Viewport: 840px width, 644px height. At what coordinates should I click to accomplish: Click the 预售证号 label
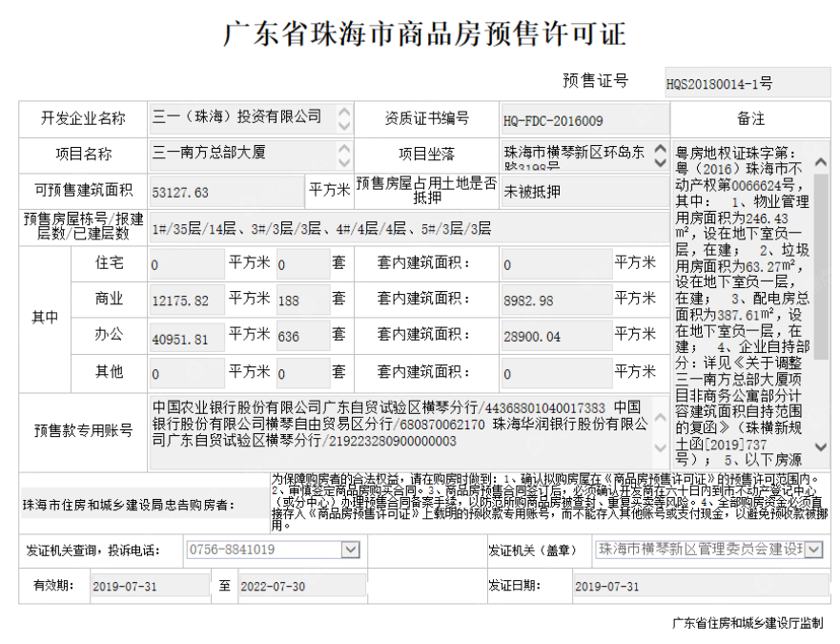click(x=595, y=81)
